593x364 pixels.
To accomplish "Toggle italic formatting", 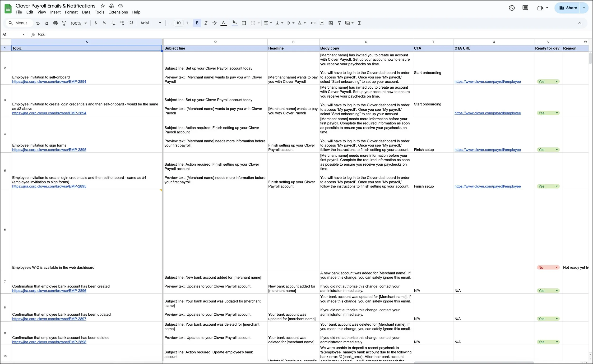I will (206, 23).
